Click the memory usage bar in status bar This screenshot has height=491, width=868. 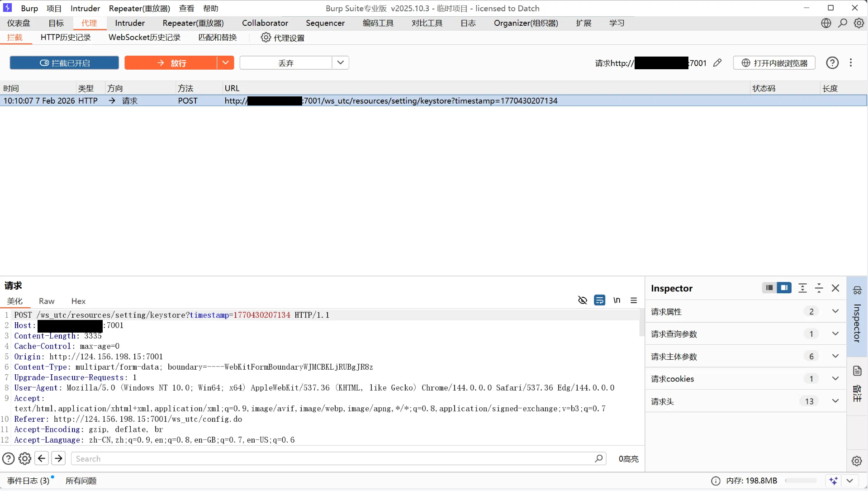point(801,481)
